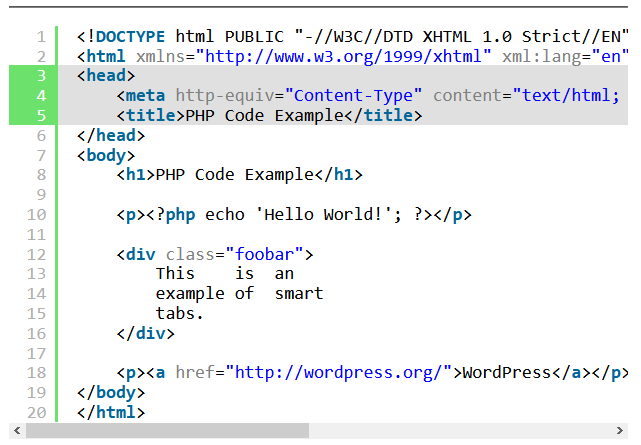Screen dimensions: 641x445
Task: Click the right scroll arrow of horizontal scrollbar
Action: [x=619, y=431]
